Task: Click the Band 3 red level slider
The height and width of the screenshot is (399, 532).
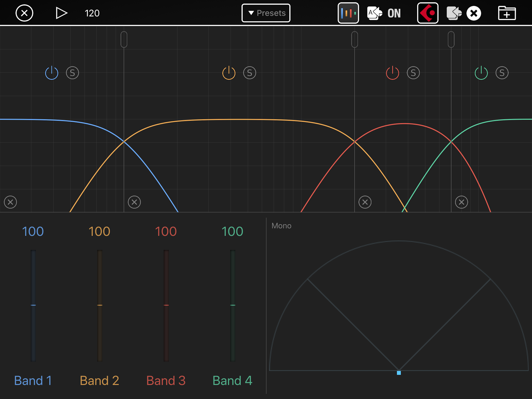Action: tap(166, 305)
